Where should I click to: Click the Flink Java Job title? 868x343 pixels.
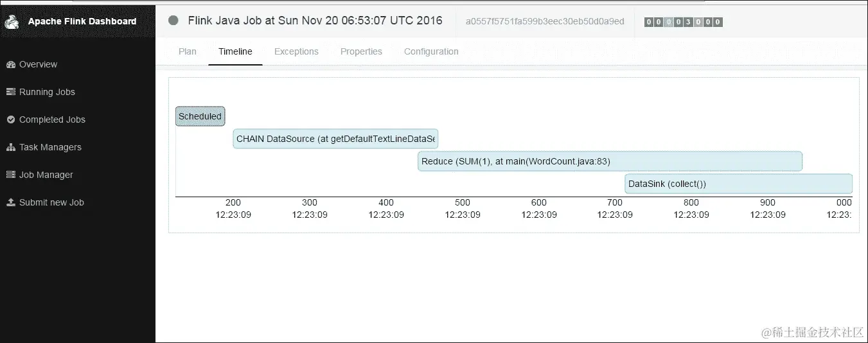pyautogui.click(x=315, y=21)
